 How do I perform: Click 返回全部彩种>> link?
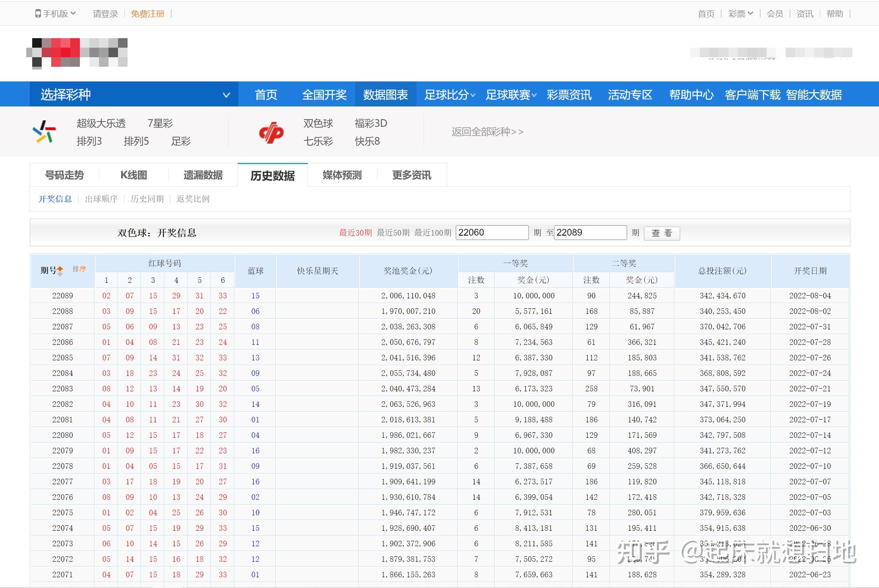pyautogui.click(x=488, y=132)
